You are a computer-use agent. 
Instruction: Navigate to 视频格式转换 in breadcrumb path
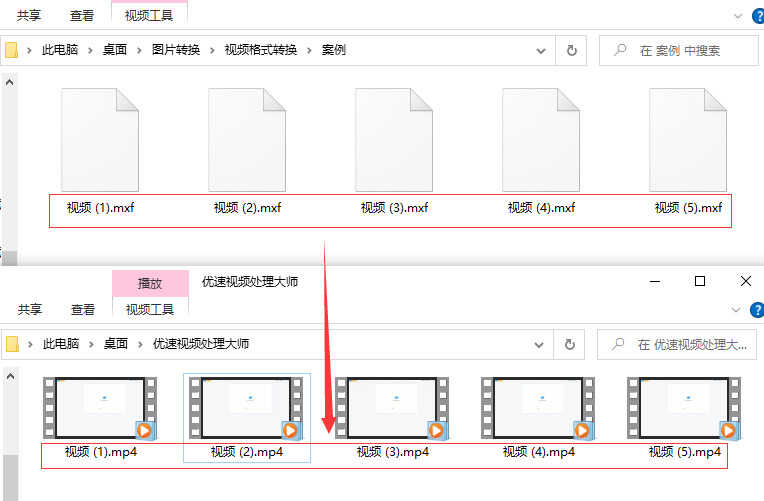click(261, 50)
